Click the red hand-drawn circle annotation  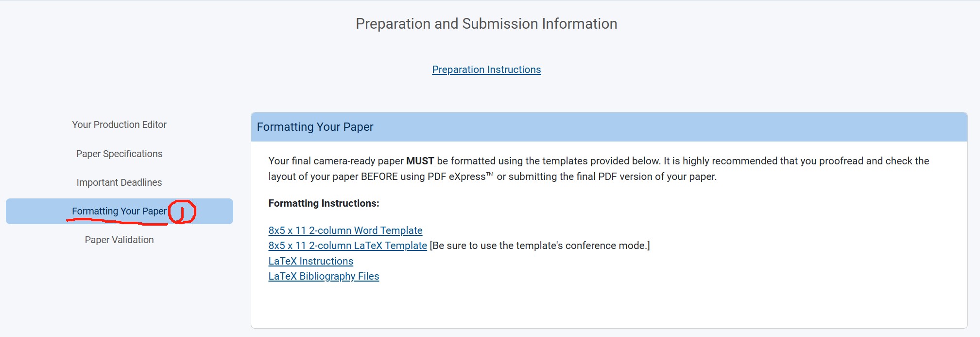pyautogui.click(x=183, y=212)
